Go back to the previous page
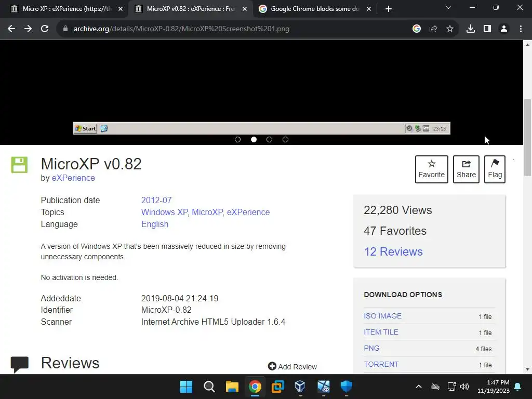 coord(11,29)
